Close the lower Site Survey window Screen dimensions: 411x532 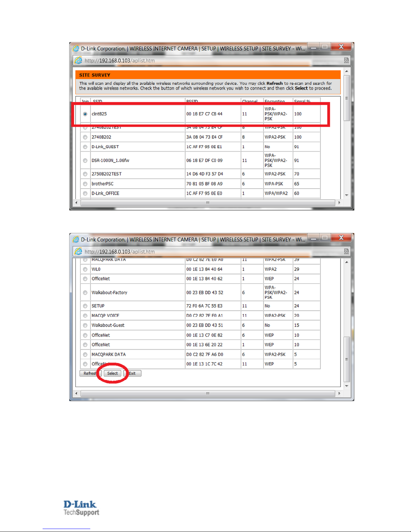click(341, 238)
